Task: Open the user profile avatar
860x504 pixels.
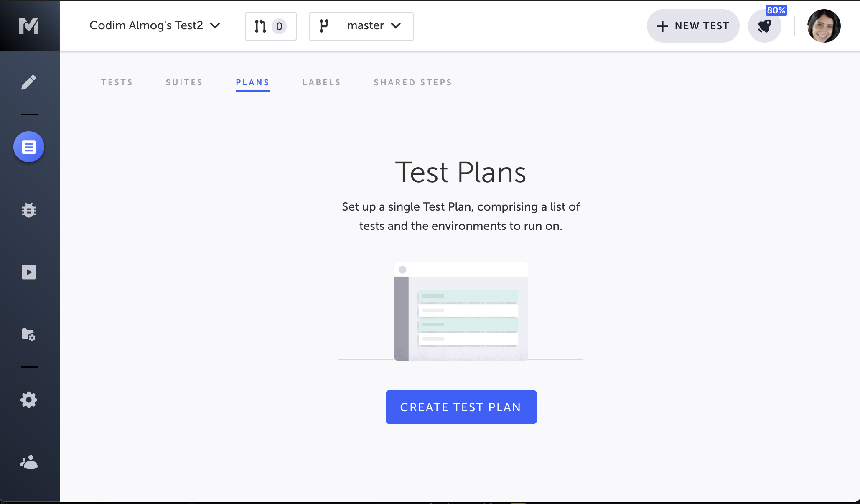Action: 824,26
